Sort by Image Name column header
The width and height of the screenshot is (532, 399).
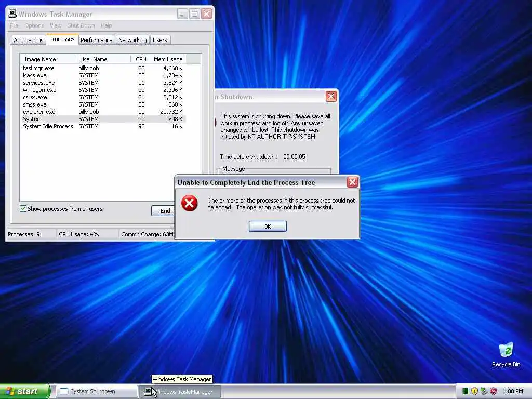pyautogui.click(x=47, y=59)
